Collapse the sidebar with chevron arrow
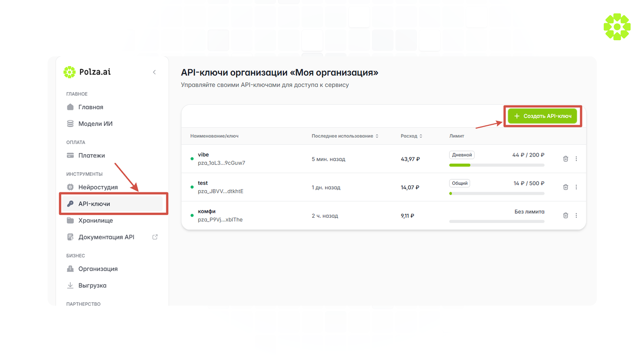This screenshot has height=362, width=644. pyautogui.click(x=154, y=72)
